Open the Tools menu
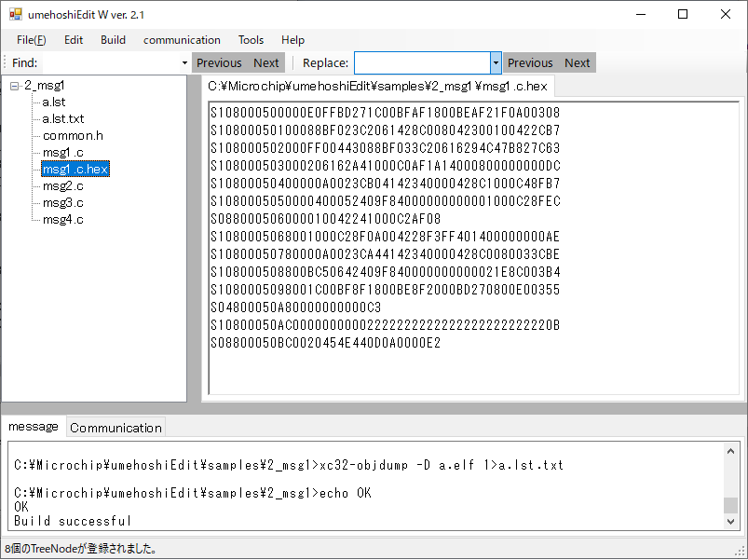This screenshot has width=748, height=560. pyautogui.click(x=251, y=40)
